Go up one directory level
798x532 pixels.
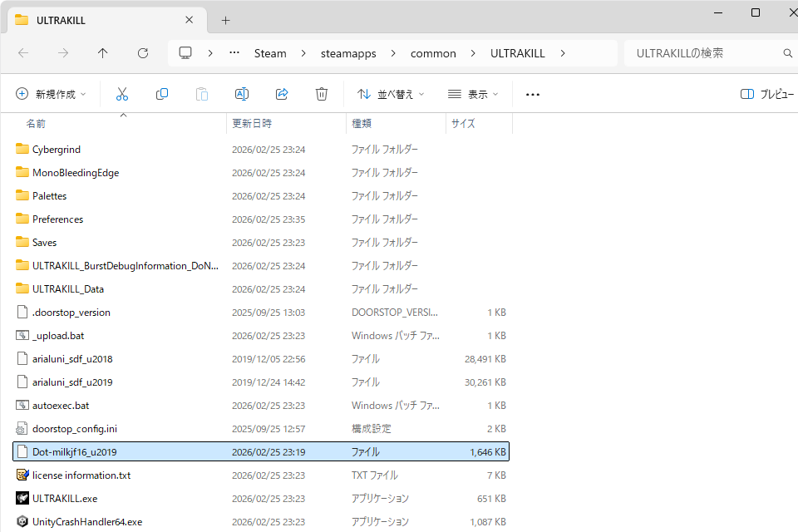click(x=103, y=53)
